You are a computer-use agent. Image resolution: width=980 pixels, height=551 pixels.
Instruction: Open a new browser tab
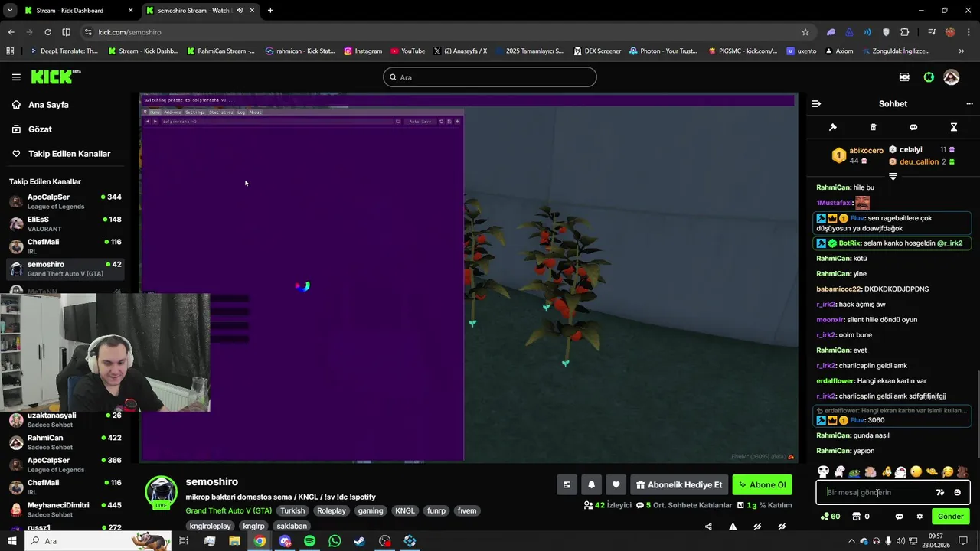pyautogui.click(x=270, y=11)
